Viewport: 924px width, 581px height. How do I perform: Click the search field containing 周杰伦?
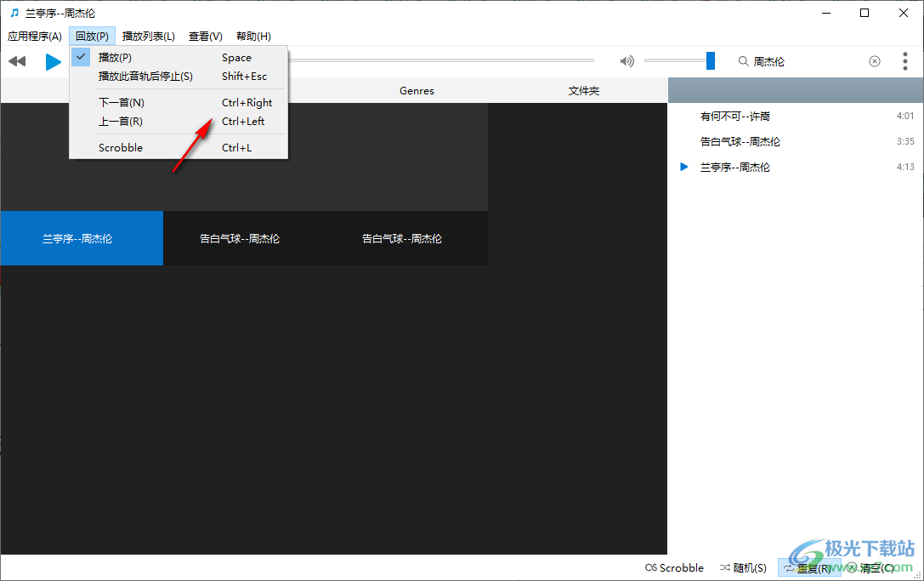click(808, 61)
